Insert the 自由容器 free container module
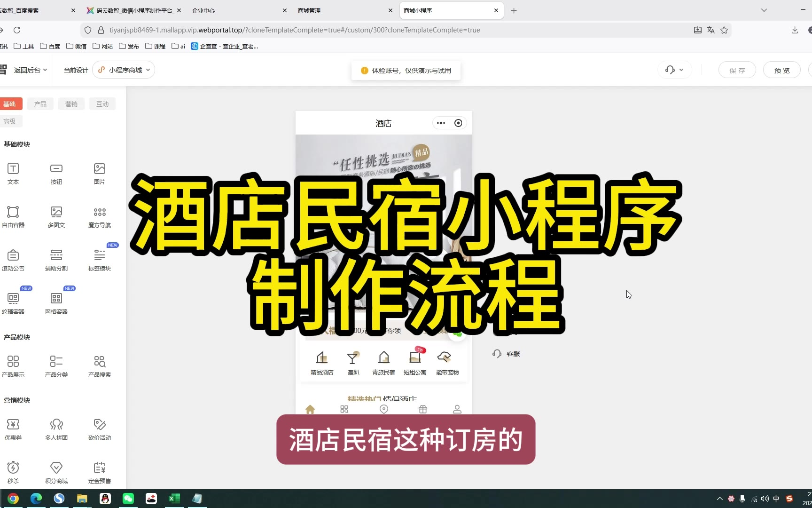This screenshot has height=508, width=812. (x=13, y=217)
